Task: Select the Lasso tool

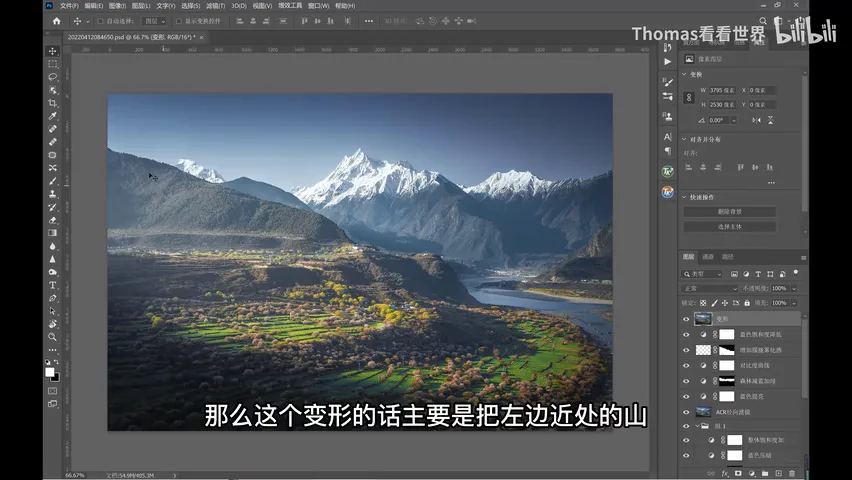Action: (53, 77)
